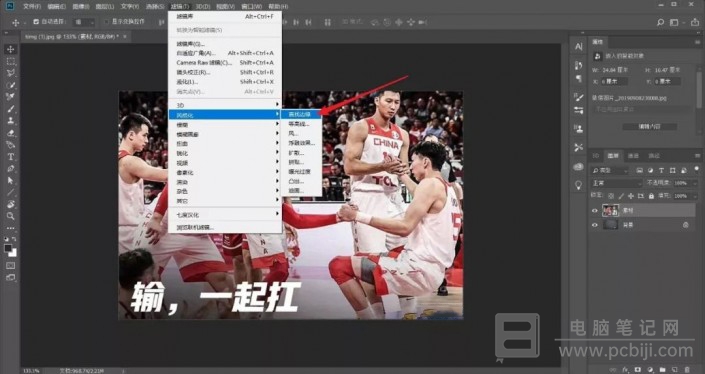Hide the 背景 layer with its eye icon

[x=595, y=225]
